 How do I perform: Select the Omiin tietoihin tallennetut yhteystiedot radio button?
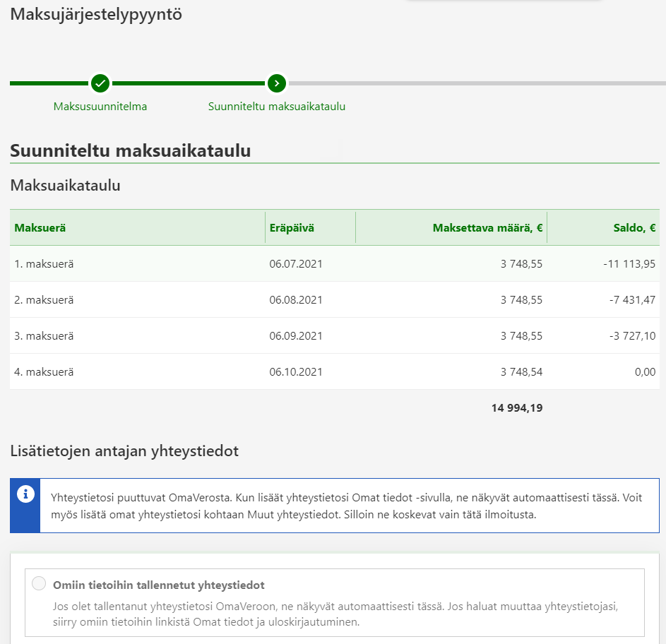(40, 583)
